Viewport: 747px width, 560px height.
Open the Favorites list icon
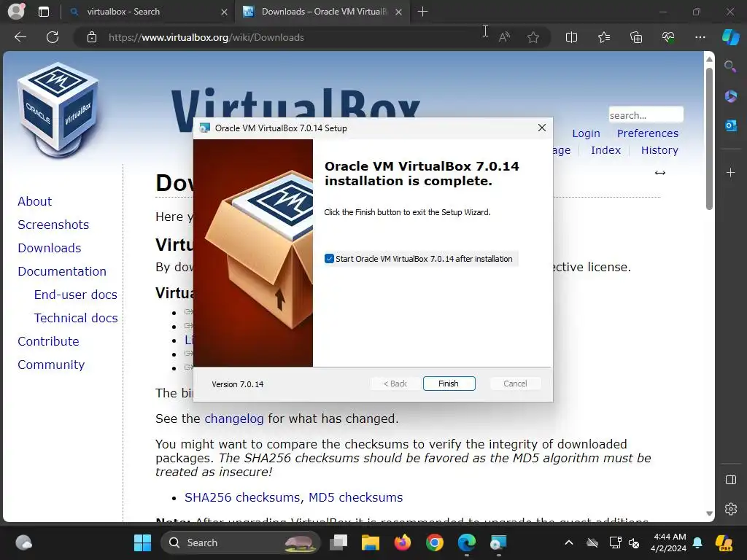point(603,37)
